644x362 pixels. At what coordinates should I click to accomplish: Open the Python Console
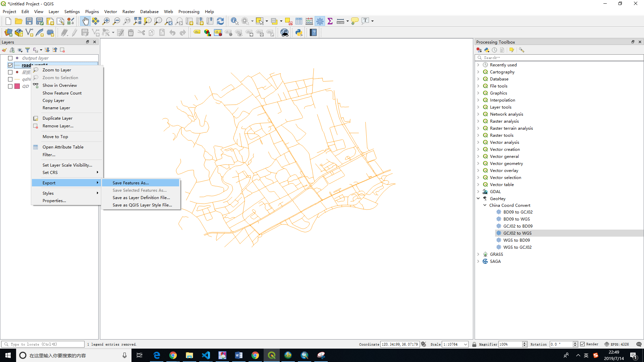tap(299, 33)
